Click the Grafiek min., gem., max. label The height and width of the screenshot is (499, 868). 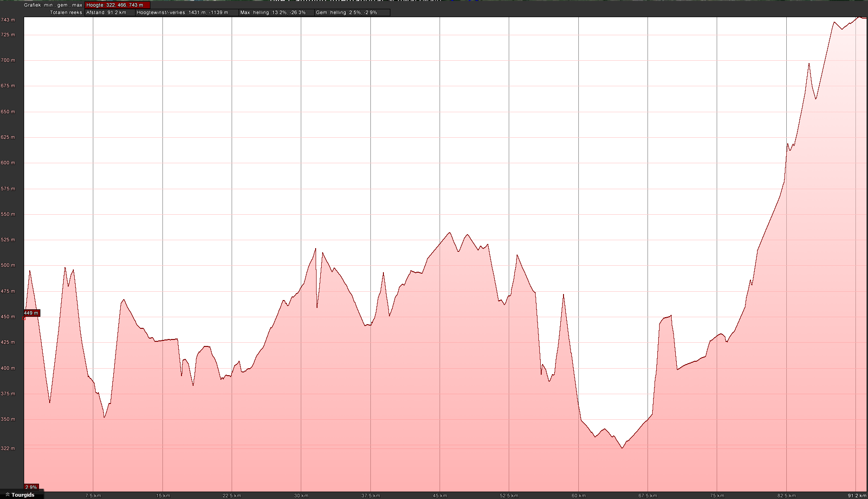(x=53, y=5)
